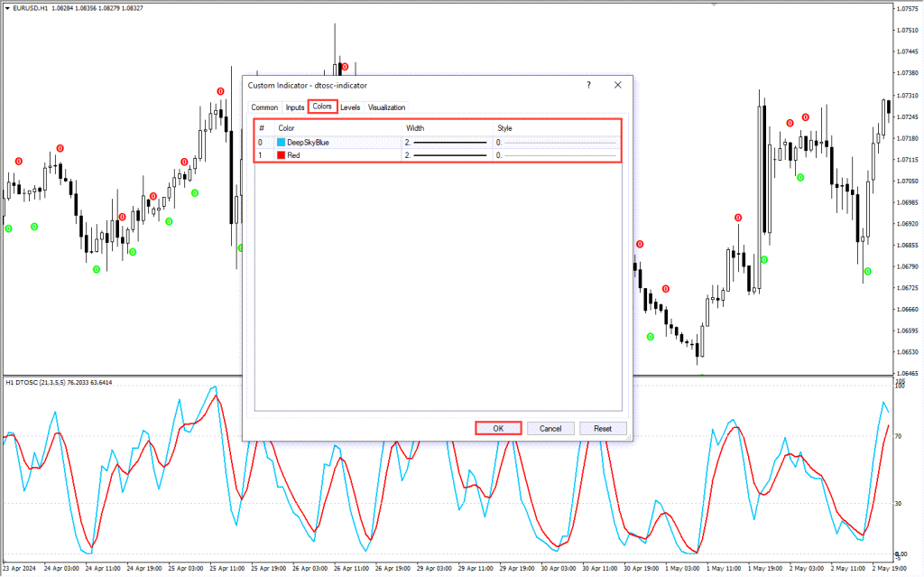
Task: Open width selector for Red row
Action: coord(447,155)
